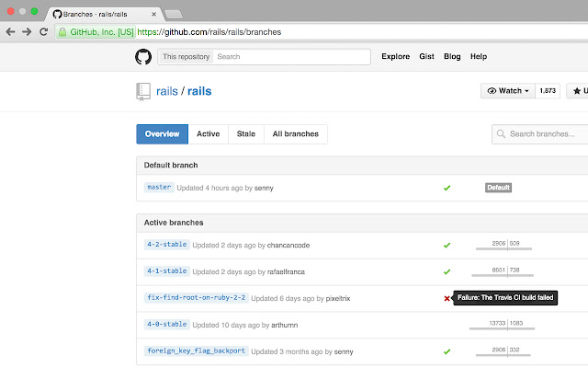The height and width of the screenshot is (368, 588).
Task: Click the first senny author link
Action: 264,188
